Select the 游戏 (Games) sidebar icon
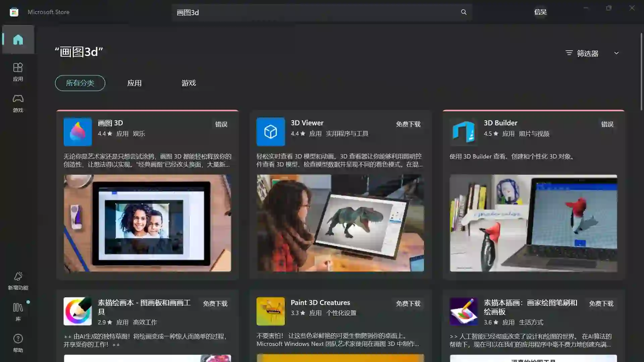This screenshot has width=644, height=362. (x=18, y=103)
